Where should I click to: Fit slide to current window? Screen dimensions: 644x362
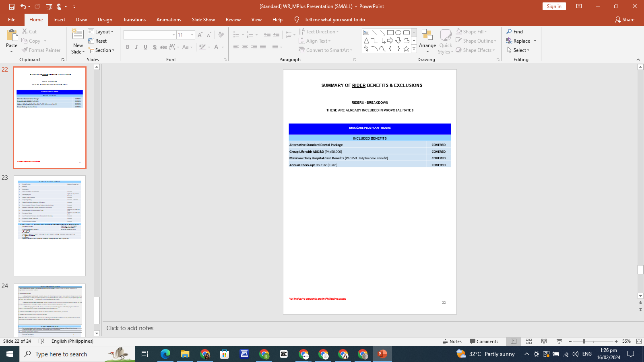[x=639, y=341]
